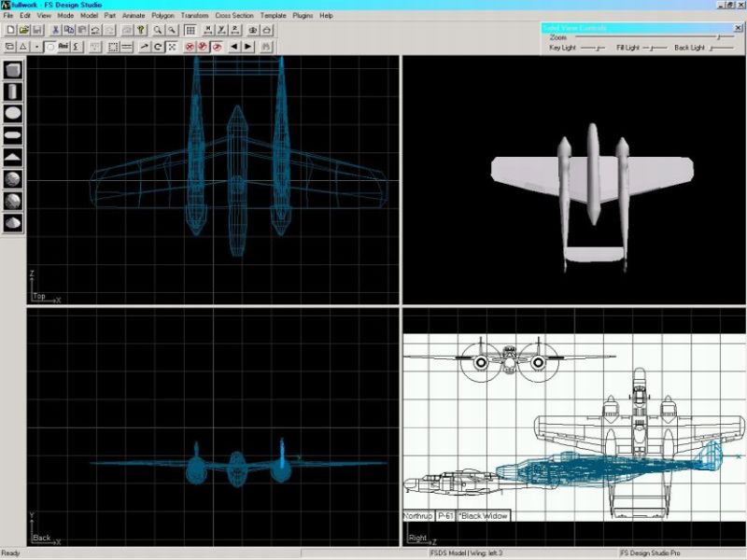Open the Cross Section menu
747x560 pixels.
233,16
